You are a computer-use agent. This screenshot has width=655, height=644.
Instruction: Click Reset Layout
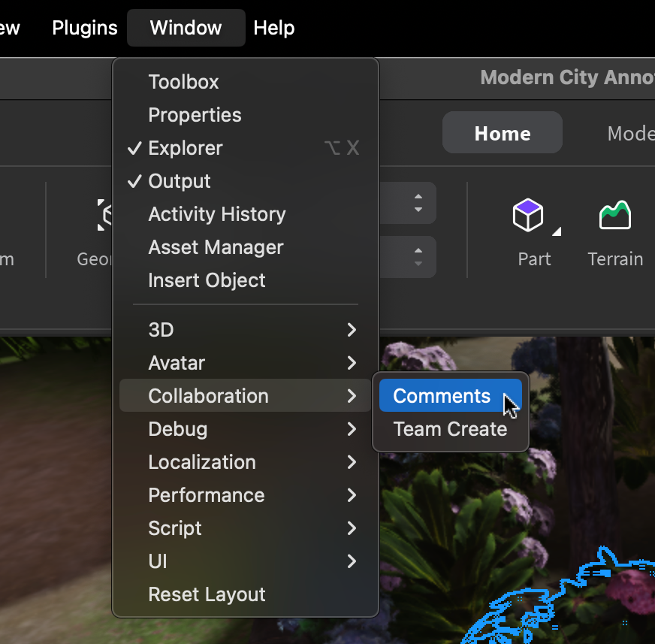pyautogui.click(x=207, y=594)
